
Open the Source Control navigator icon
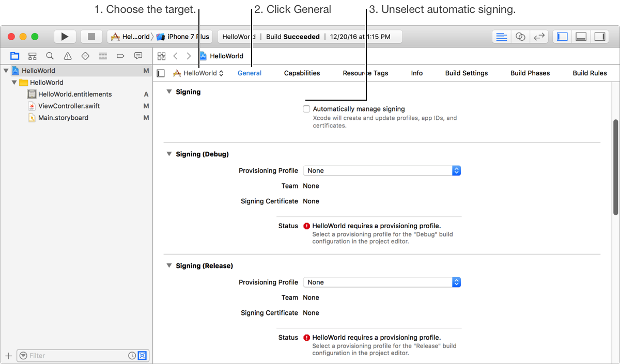point(32,56)
